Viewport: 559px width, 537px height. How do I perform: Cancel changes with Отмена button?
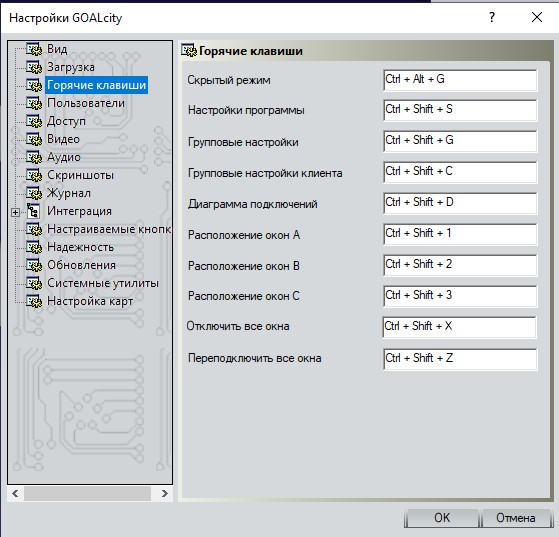point(516,518)
